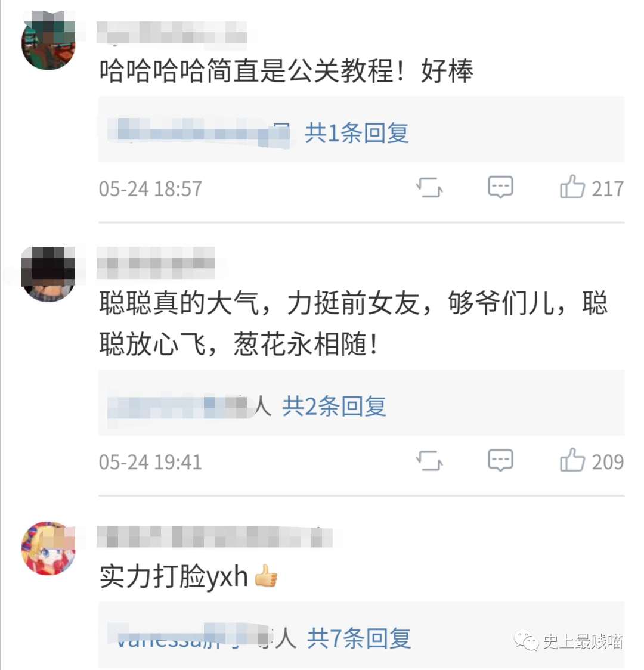Click the thumbs-up emoji in third comment
This screenshot has width=644, height=670.
click(266, 575)
